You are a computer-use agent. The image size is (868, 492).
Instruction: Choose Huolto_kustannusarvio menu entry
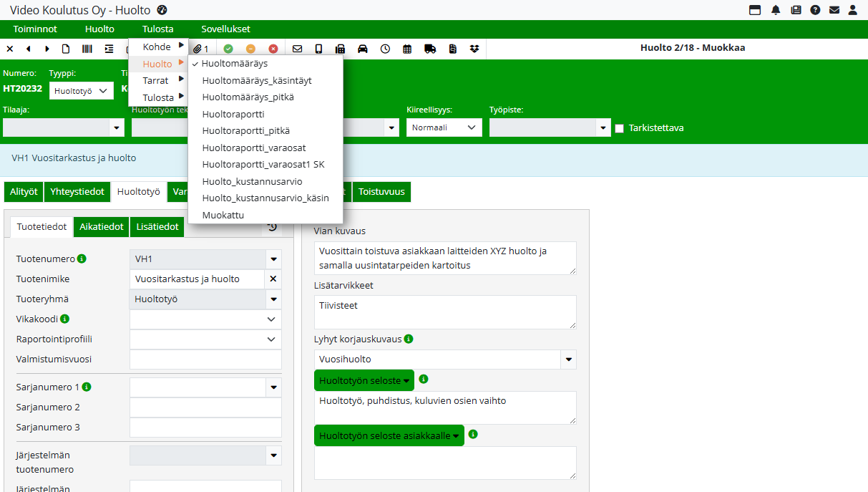252,181
